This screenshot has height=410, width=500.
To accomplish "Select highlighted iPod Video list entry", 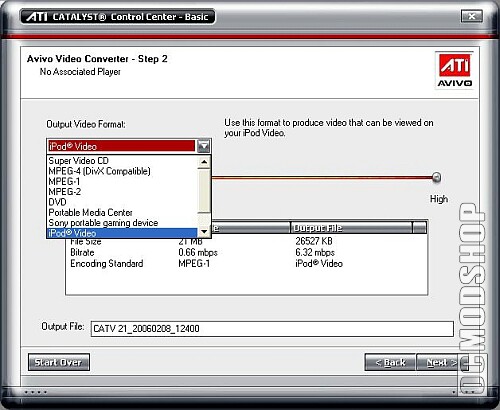I will coord(122,233).
